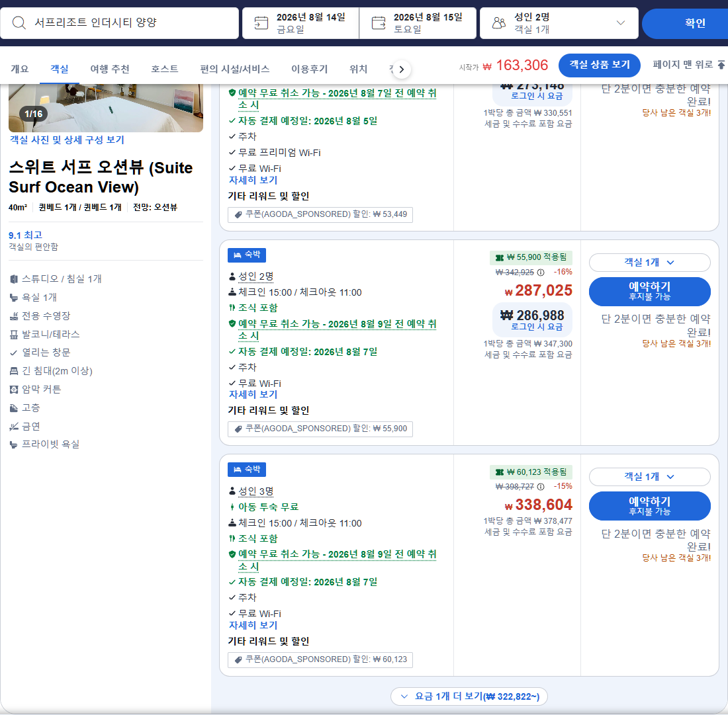Click 숙박 badge in 성인 2명 card
The image size is (728, 715).
[x=247, y=255]
